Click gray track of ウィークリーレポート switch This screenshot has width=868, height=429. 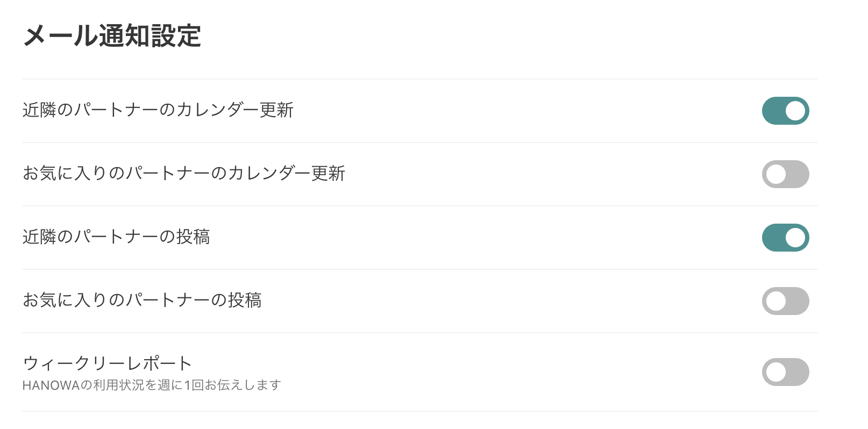(799, 372)
